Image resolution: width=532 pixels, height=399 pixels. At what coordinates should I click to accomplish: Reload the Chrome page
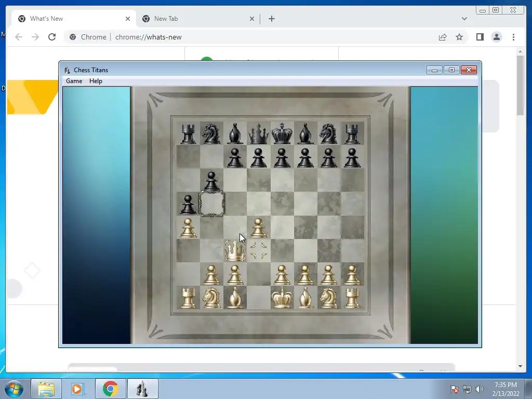click(x=52, y=37)
